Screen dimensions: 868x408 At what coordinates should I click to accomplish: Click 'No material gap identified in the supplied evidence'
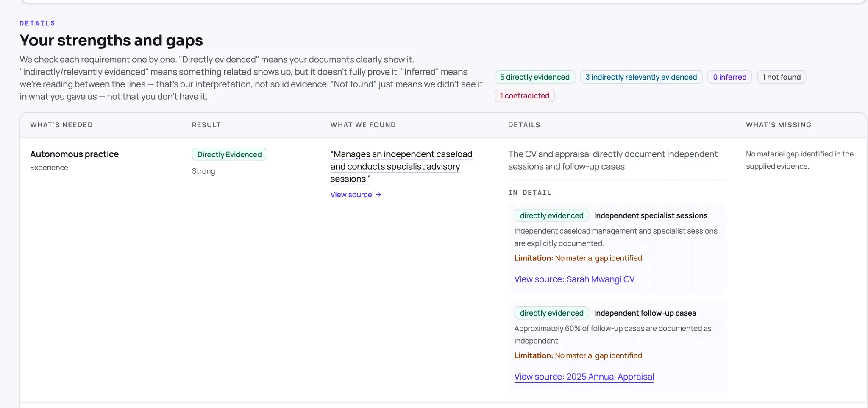tap(800, 160)
